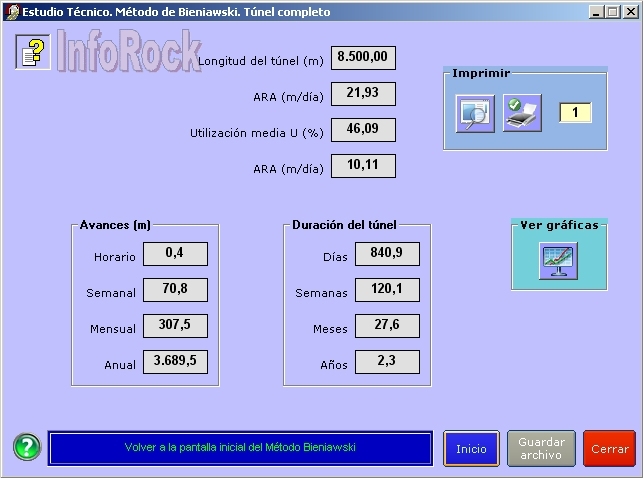The width and height of the screenshot is (643, 478).
Task: Click the Semanal advance value 70,8
Action: [x=175, y=290]
